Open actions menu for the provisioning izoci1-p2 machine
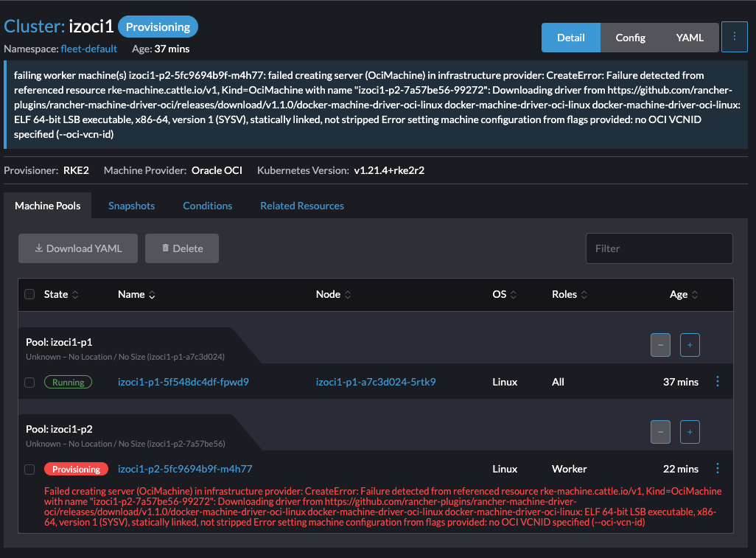Image resolution: width=756 pixels, height=558 pixels. [x=718, y=468]
